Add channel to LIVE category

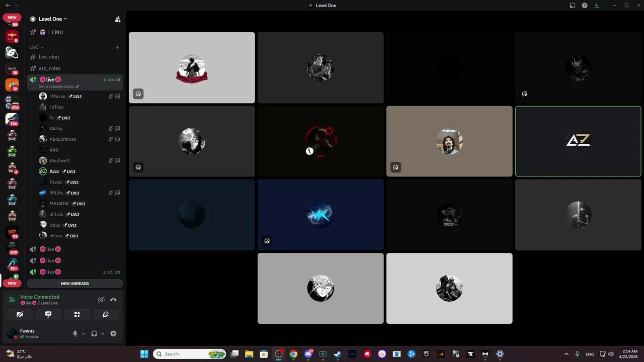click(x=117, y=47)
